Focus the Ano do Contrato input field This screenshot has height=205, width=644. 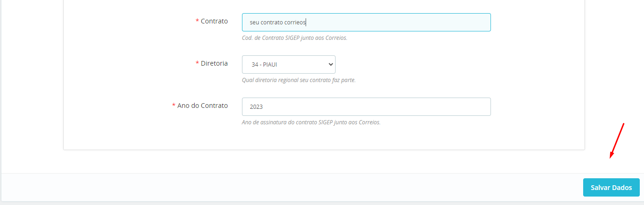pos(366,106)
